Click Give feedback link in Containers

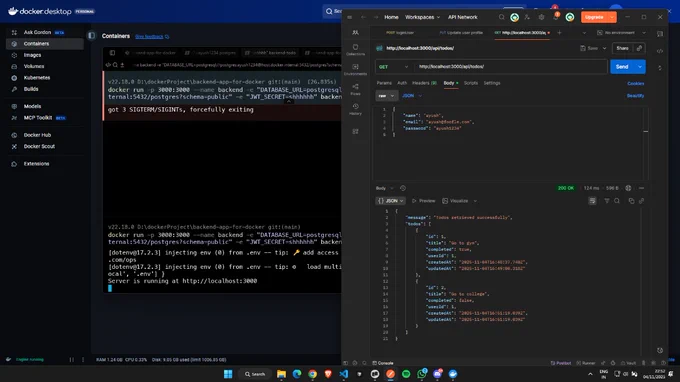click(149, 36)
